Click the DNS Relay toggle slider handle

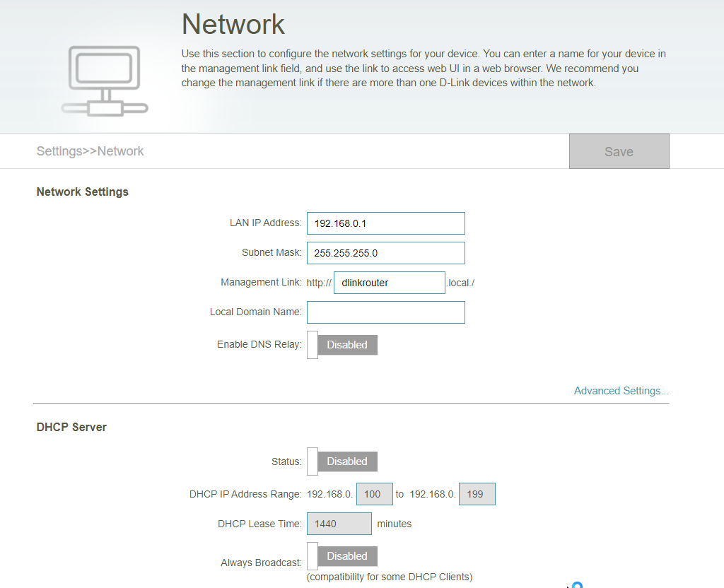(x=312, y=345)
